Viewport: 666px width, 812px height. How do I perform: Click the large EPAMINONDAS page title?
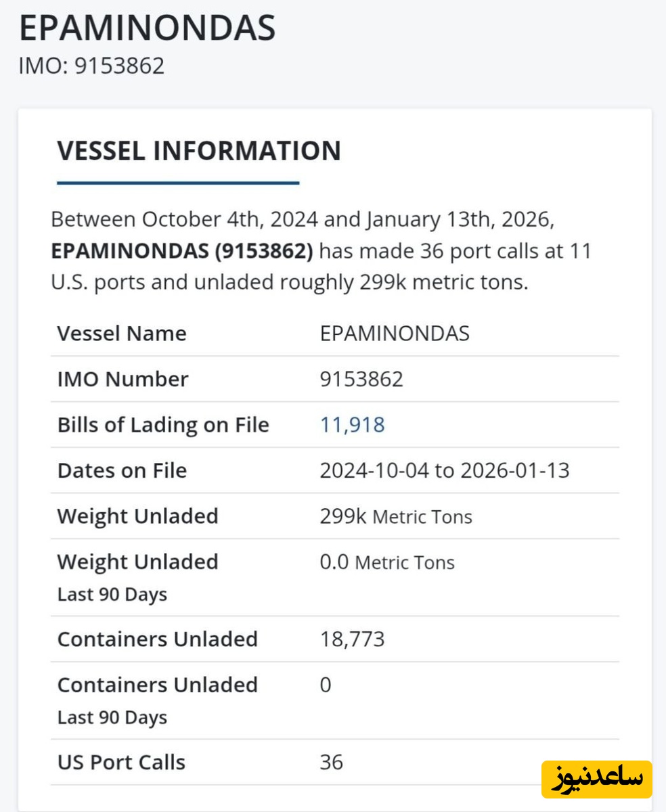click(147, 28)
